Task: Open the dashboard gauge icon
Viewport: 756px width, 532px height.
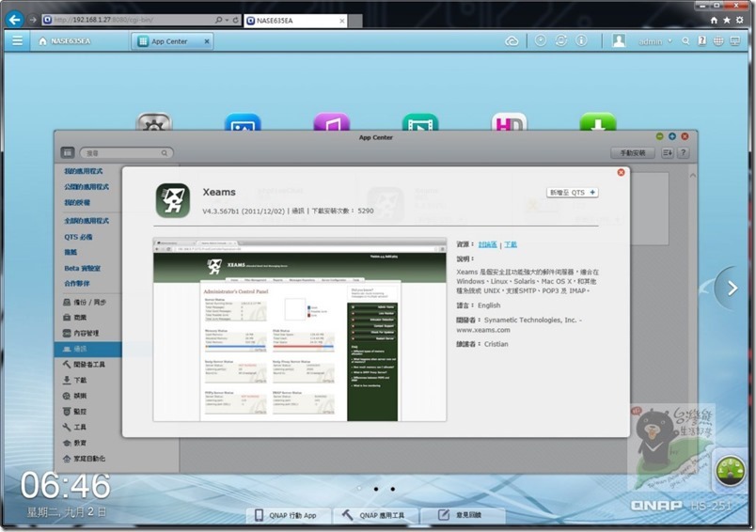Action: 729,470
